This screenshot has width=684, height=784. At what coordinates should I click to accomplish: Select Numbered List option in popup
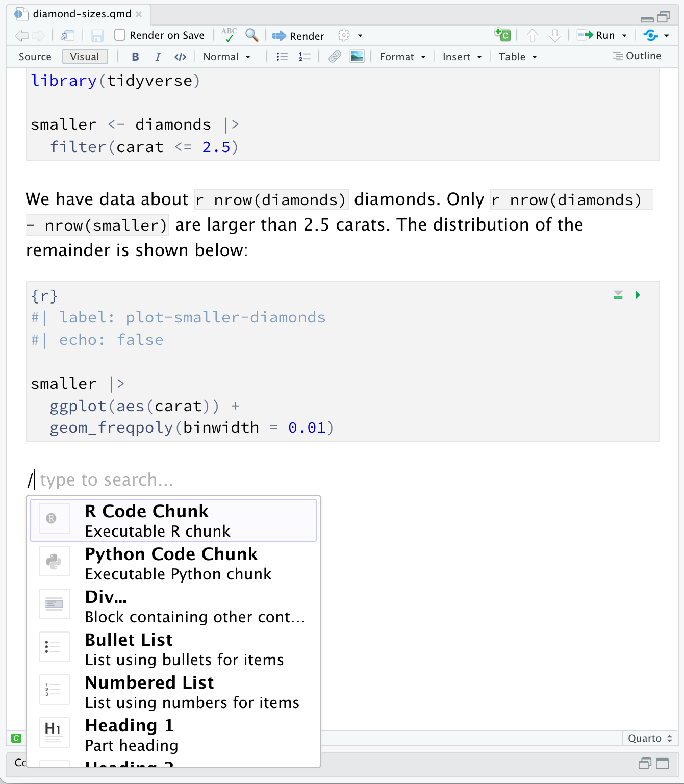click(173, 692)
